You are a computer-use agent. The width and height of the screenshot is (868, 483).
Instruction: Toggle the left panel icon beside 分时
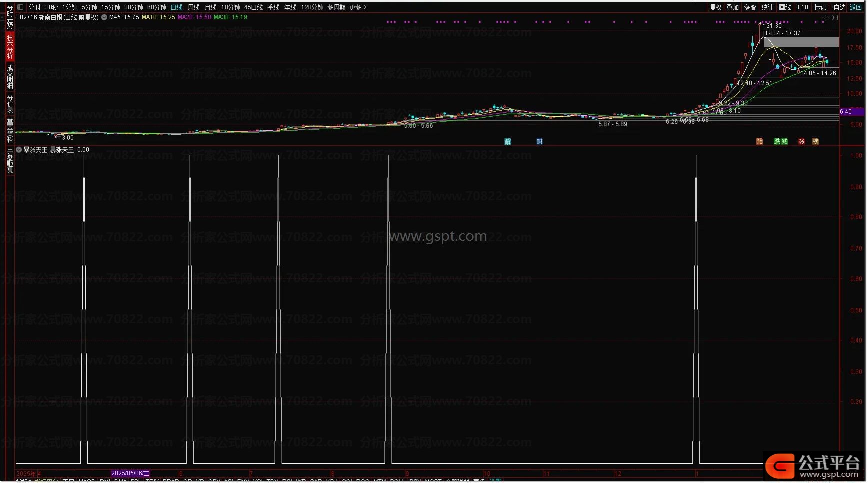[x=20, y=7]
